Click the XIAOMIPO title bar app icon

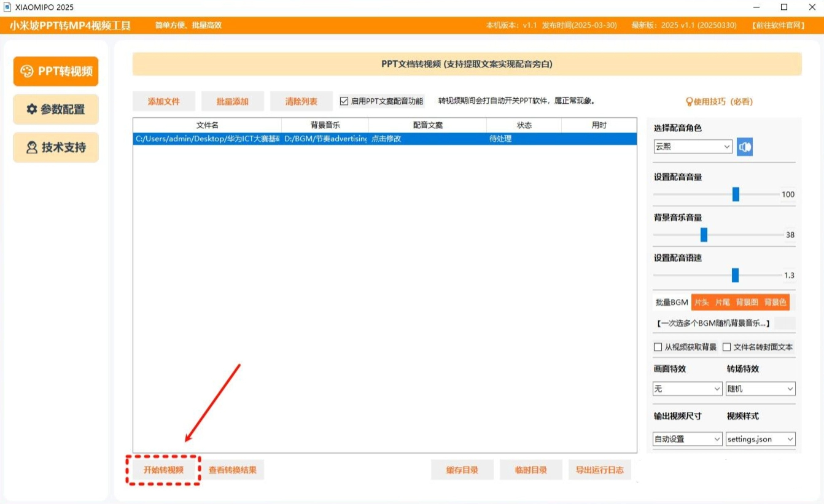(7, 7)
